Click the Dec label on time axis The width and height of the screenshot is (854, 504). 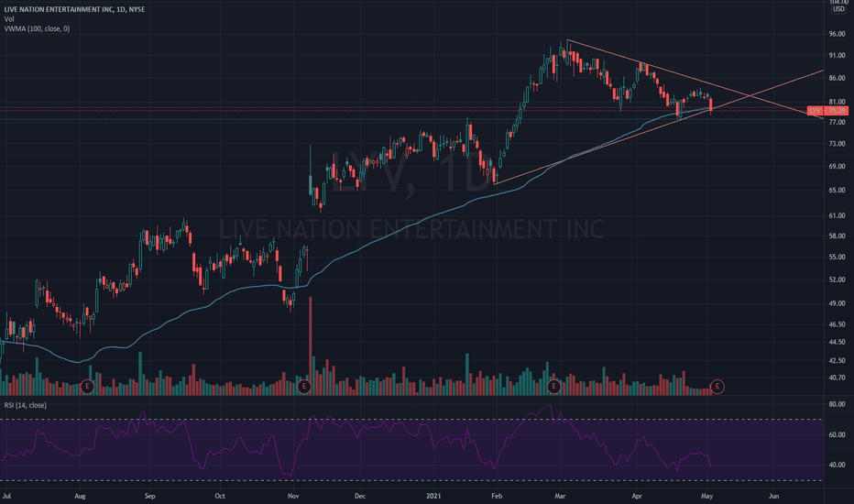click(x=360, y=496)
